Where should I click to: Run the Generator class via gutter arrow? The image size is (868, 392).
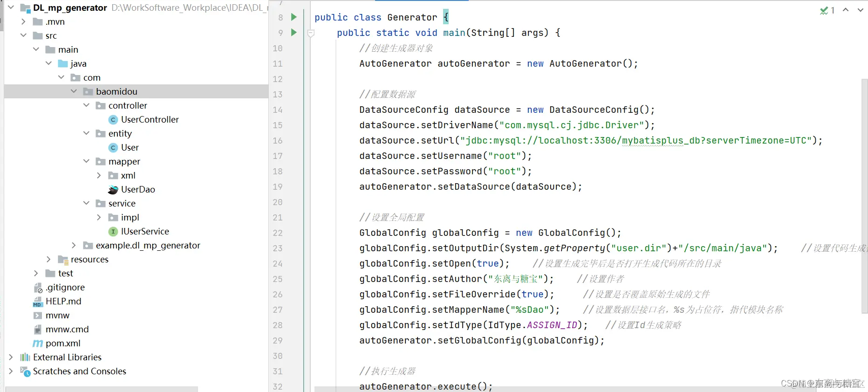294,17
